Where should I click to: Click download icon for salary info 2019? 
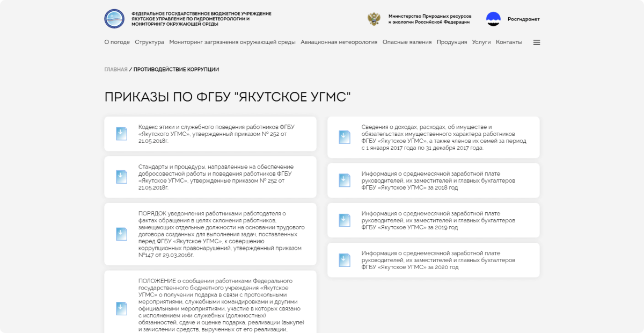click(345, 220)
